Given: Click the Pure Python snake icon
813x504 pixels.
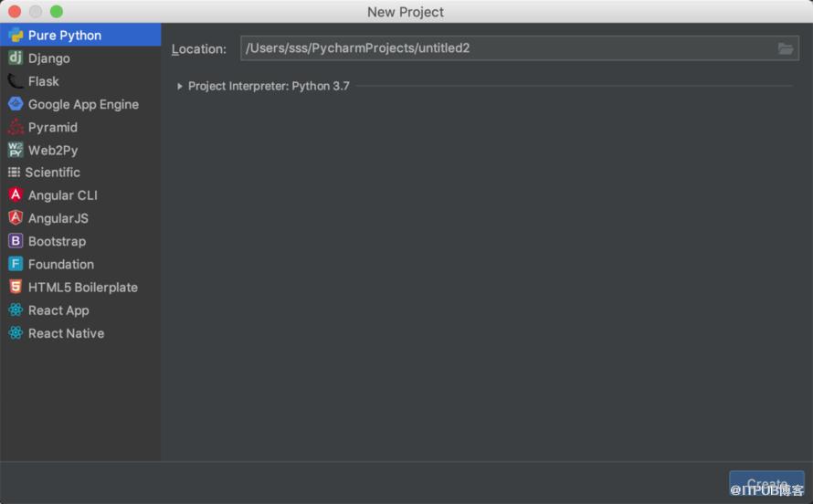Looking at the screenshot, I should coord(16,36).
